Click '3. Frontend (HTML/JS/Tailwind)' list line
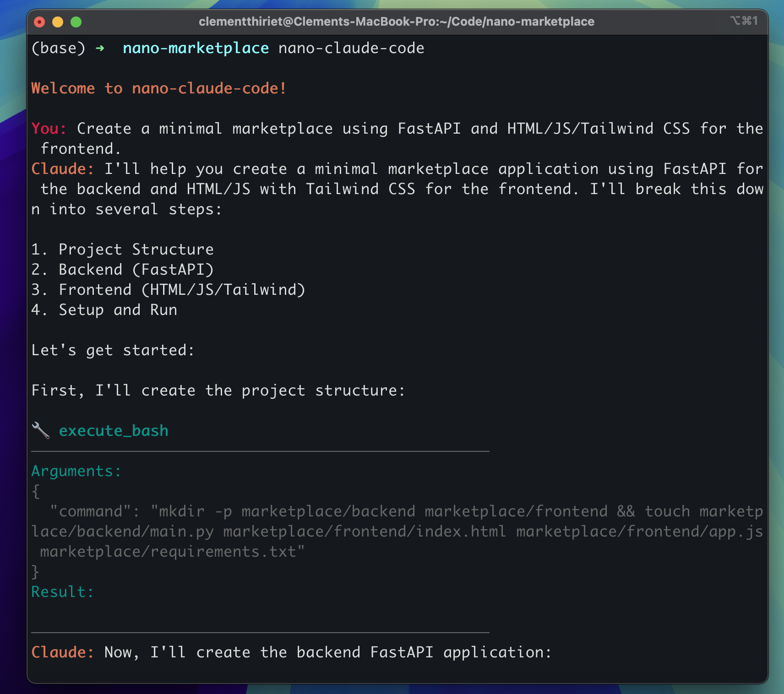The height and width of the screenshot is (694, 784). point(168,290)
